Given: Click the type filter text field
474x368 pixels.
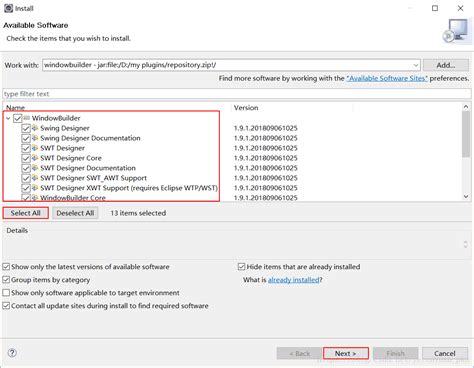Looking at the screenshot, I should (x=237, y=94).
